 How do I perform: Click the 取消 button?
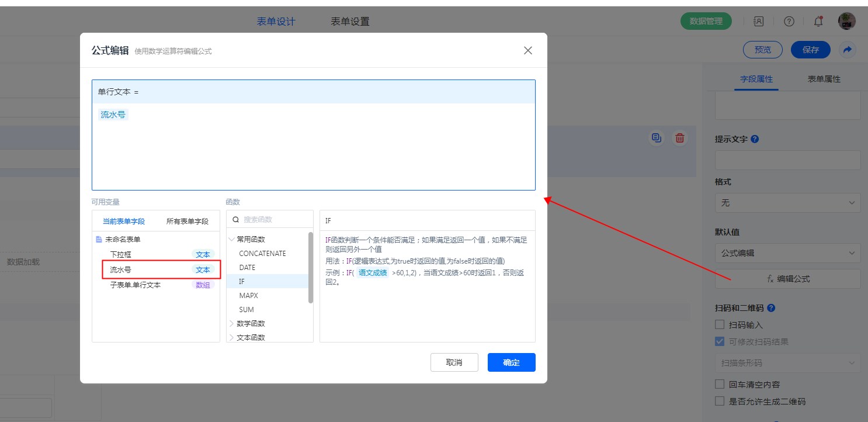click(454, 362)
